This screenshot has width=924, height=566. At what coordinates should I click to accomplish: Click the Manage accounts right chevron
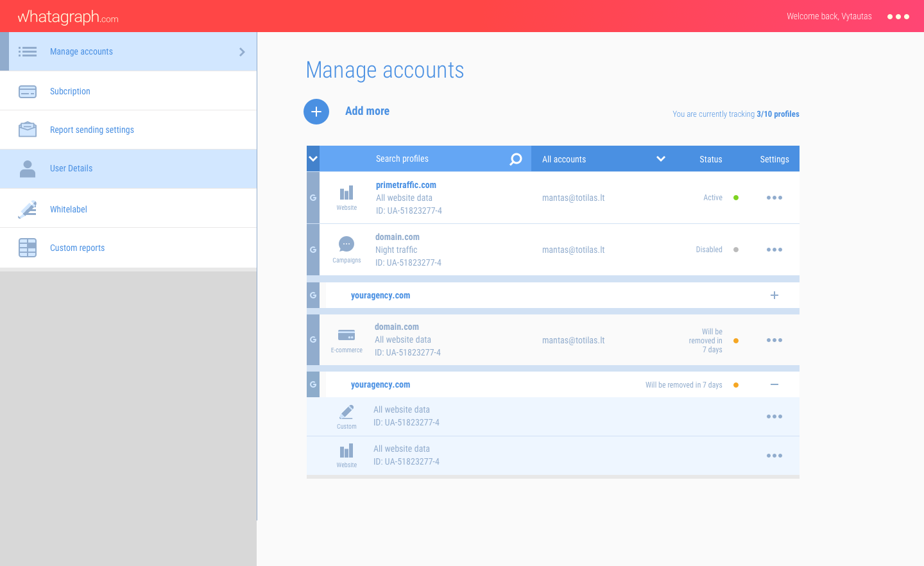pyautogui.click(x=242, y=52)
